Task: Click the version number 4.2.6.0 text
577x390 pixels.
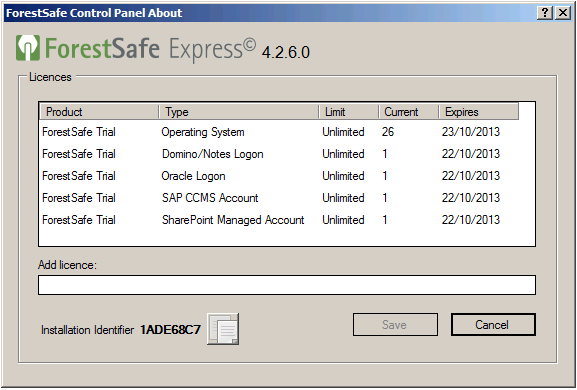Action: 286,53
